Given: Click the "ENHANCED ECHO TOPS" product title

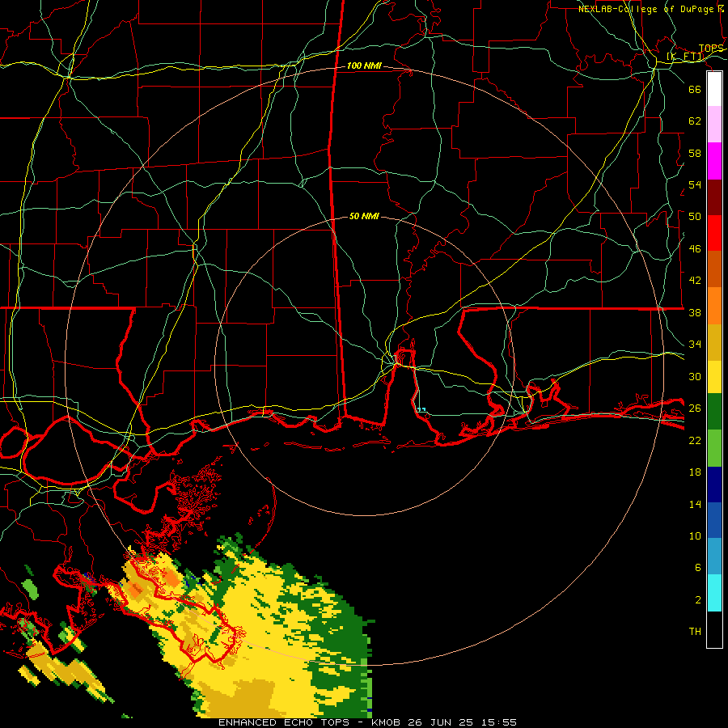Looking at the screenshot, I should pos(284,722).
